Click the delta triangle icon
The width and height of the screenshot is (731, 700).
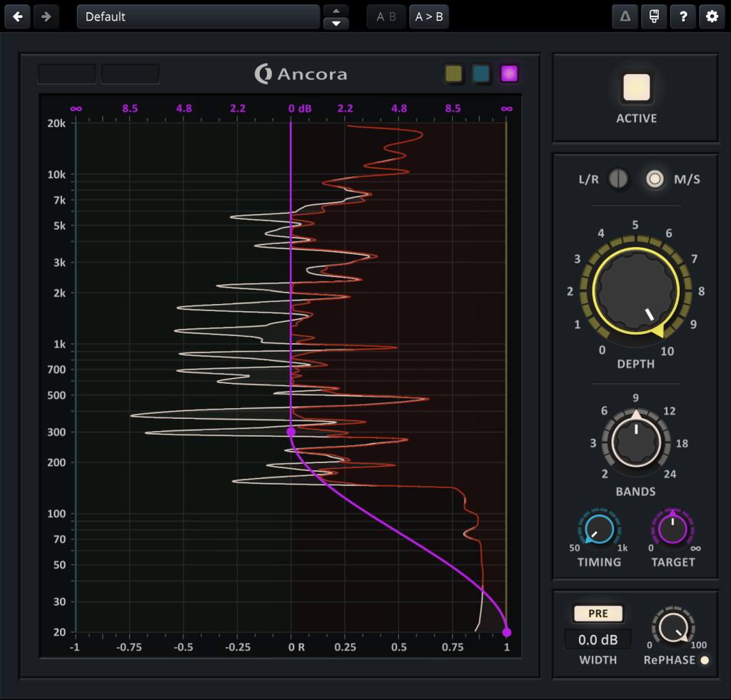625,17
